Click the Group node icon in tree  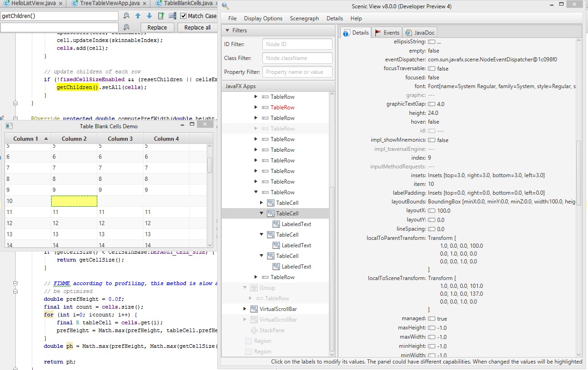(254, 288)
